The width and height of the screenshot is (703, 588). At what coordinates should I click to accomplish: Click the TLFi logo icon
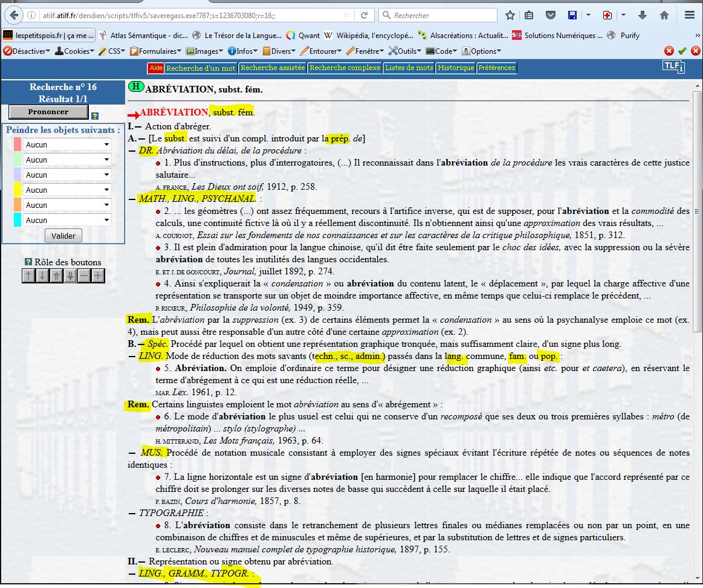pos(673,66)
